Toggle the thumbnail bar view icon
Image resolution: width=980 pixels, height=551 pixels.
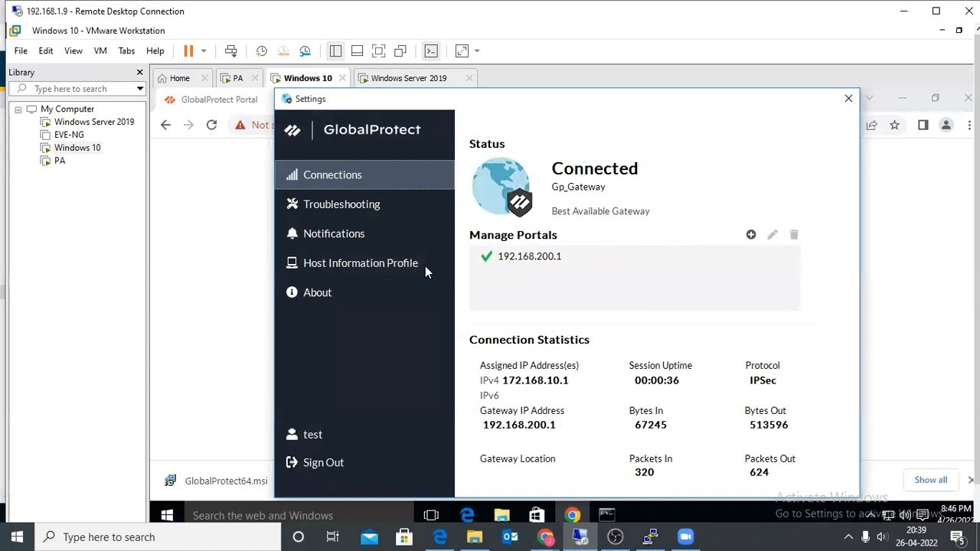357,51
